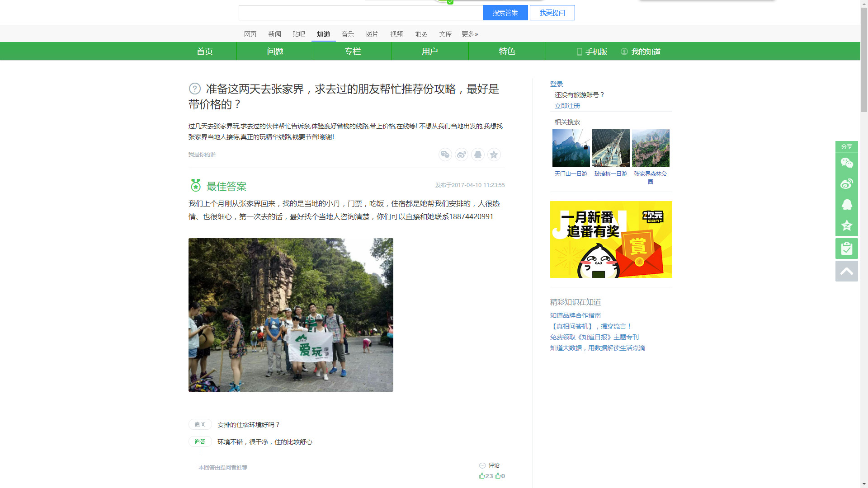Switch to 贴吧 search tab
The height and width of the screenshot is (488, 868).
(299, 34)
